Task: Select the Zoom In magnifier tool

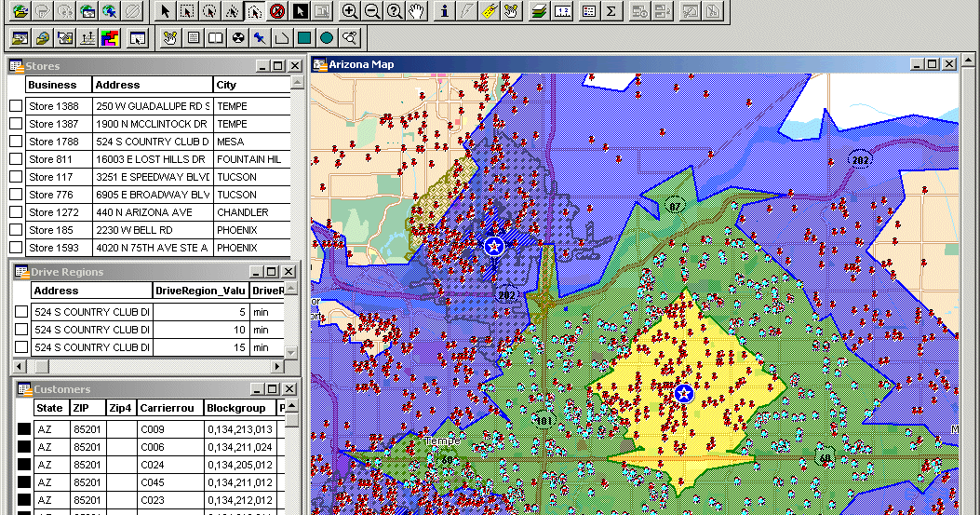Action: (350, 11)
